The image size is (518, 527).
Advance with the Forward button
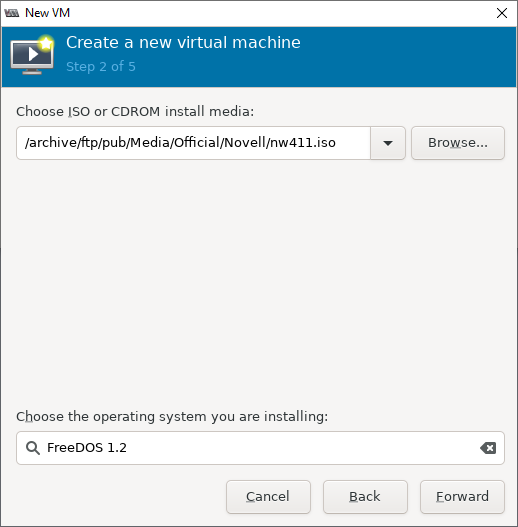click(x=462, y=497)
